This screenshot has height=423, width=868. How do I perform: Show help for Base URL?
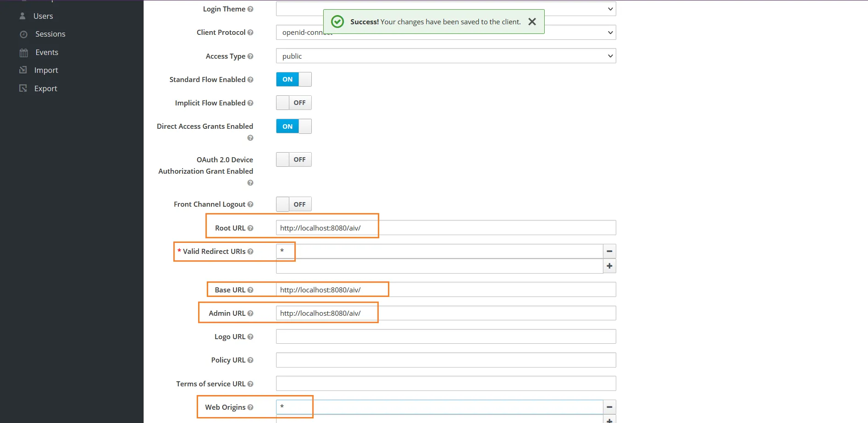click(250, 290)
